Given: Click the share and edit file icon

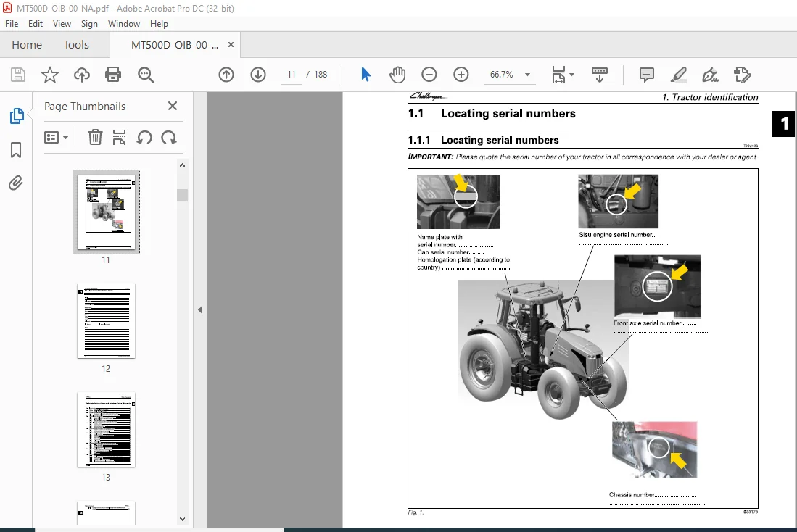Looking at the screenshot, I should tap(742, 75).
